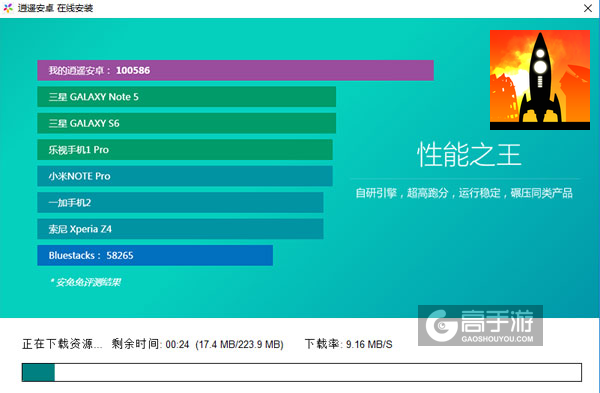Image resolution: width=600 pixels, height=393 pixels.
Task: Select the 索尼 Xperia Z4 bar
Action: point(180,228)
